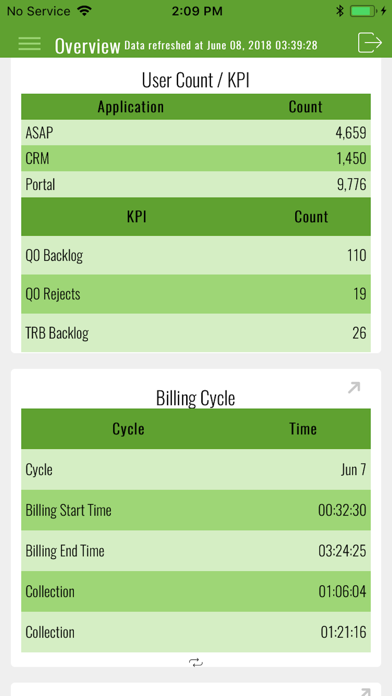
Task: Select the Overview title
Action: 87,46
